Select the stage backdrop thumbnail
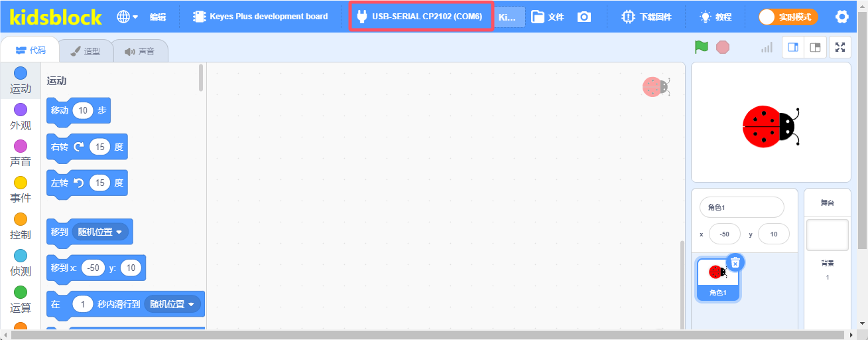Viewport: 868px width, 340px height. coord(827,235)
